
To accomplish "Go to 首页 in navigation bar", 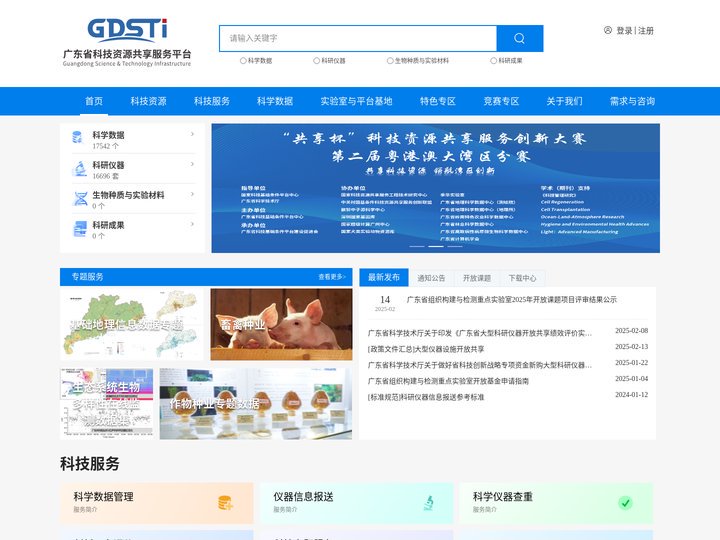I will pos(94,101).
